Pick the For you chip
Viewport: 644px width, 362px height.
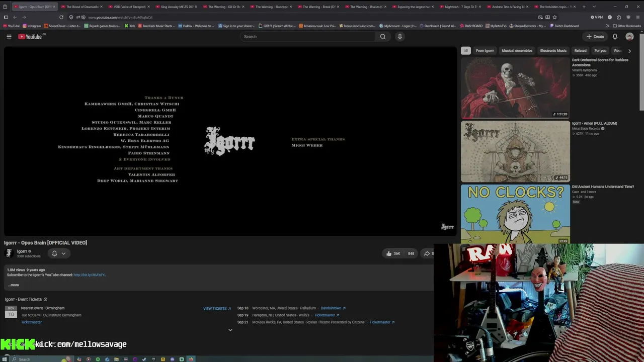click(600, 50)
